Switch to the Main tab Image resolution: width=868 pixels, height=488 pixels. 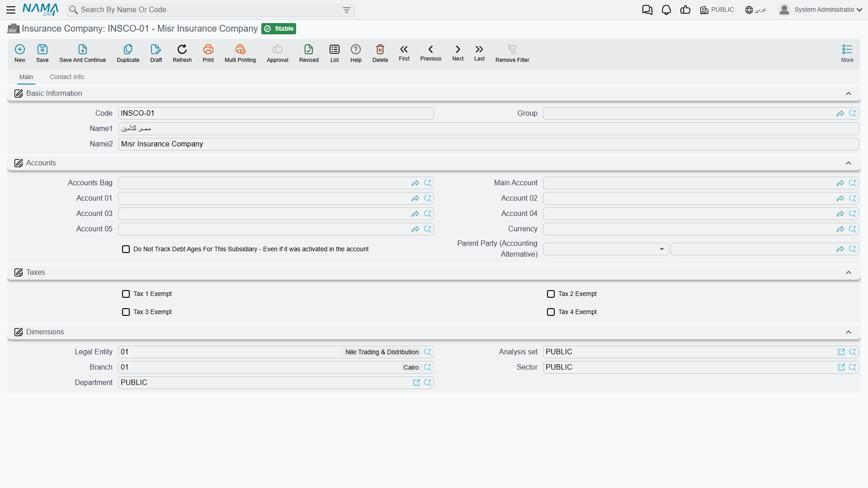click(26, 77)
